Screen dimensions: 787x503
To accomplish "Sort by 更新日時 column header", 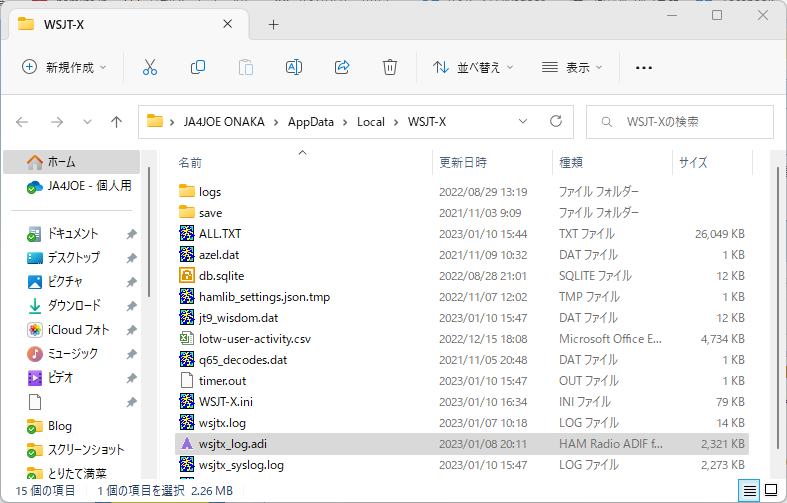I will [x=492, y=162].
